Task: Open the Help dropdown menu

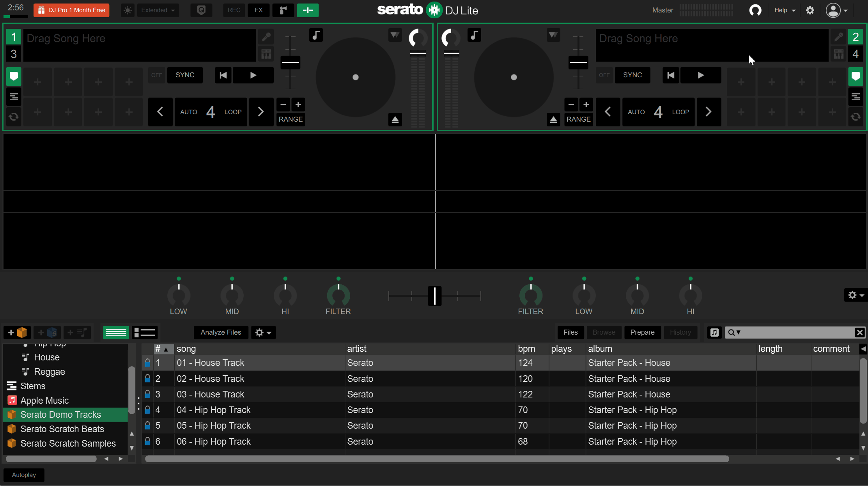Action: [x=785, y=10]
